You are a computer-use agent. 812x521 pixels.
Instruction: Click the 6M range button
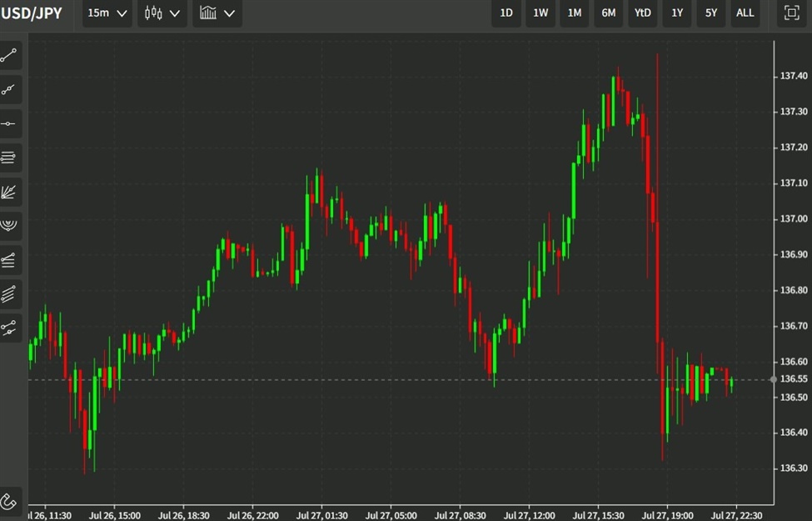[608, 13]
